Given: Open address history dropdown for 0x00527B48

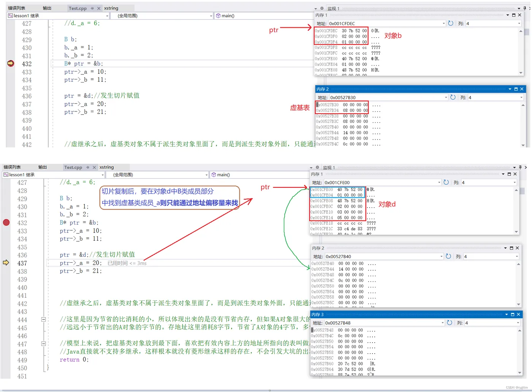Looking at the screenshot, I should point(442,323).
